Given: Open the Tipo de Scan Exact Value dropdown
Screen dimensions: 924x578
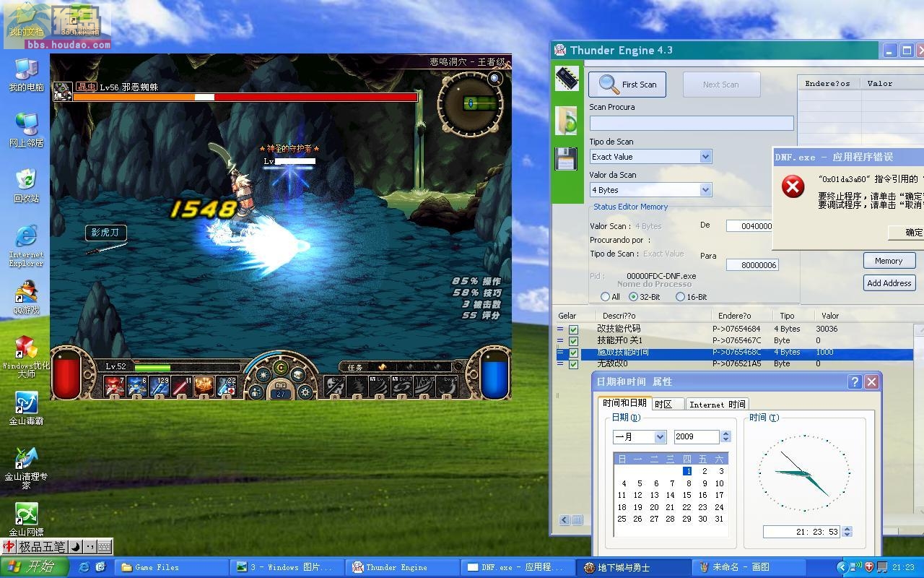Looking at the screenshot, I should [705, 157].
